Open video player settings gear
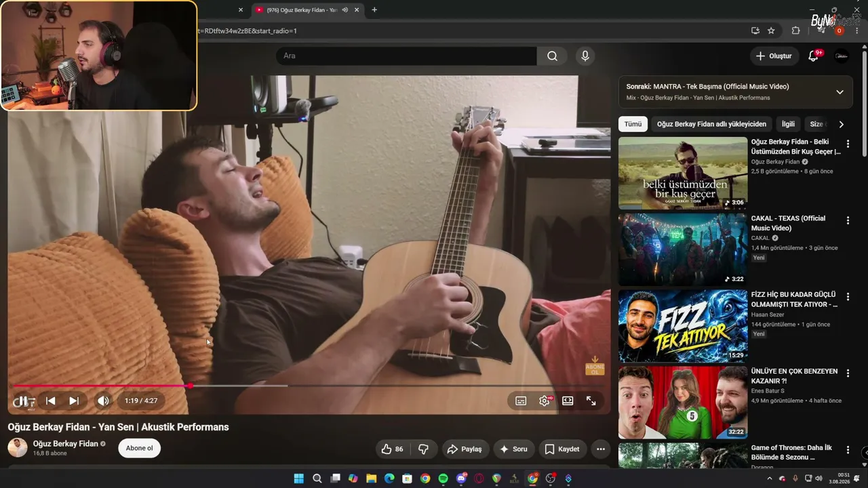 pos(545,401)
